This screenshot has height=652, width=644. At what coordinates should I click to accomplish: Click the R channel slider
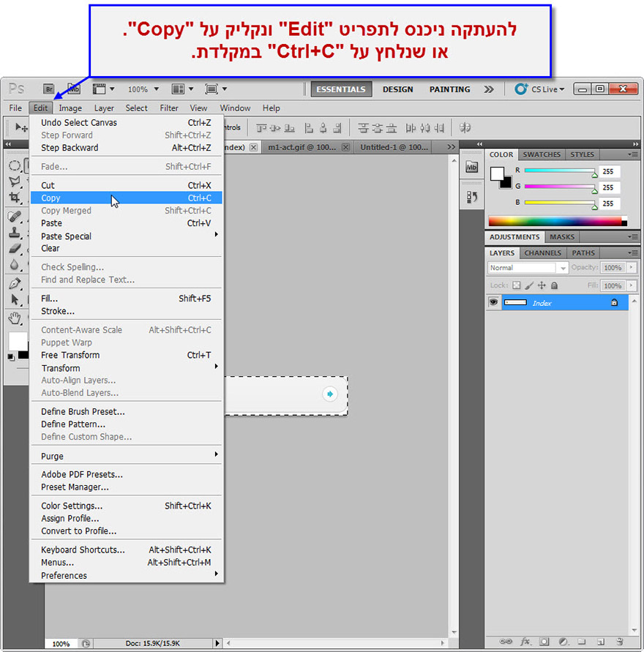[560, 171]
